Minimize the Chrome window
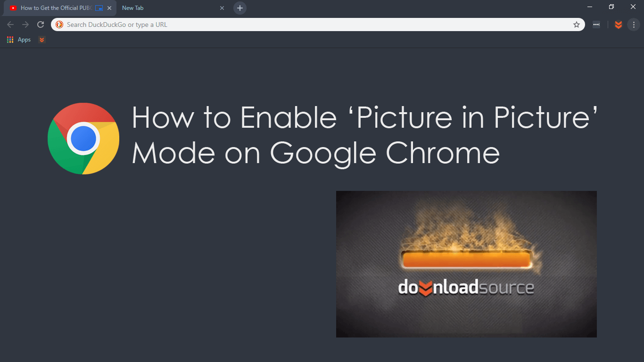644x362 pixels. [x=590, y=7]
